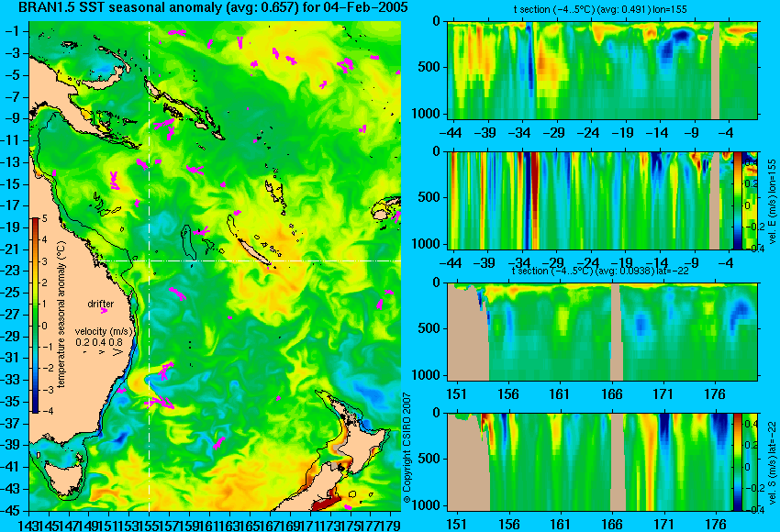Click the '5' tick on the SST colorbar
Screen dimensions: 780x532
point(44,217)
